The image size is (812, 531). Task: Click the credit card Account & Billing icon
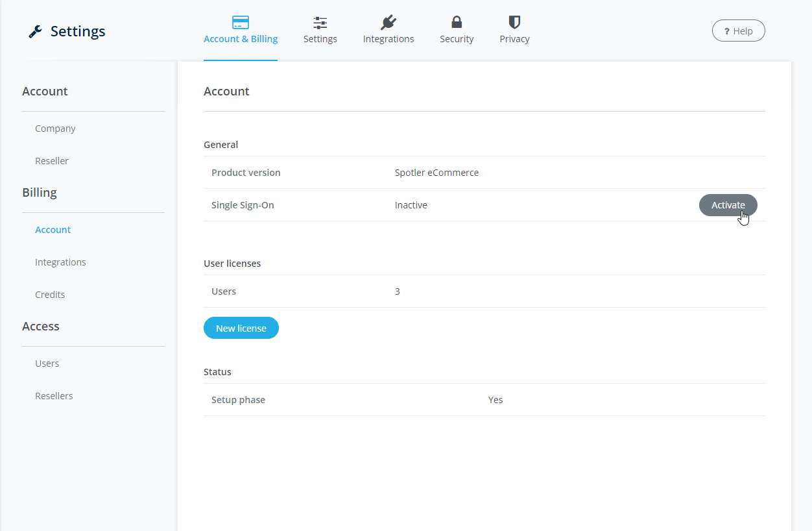pyautogui.click(x=241, y=23)
